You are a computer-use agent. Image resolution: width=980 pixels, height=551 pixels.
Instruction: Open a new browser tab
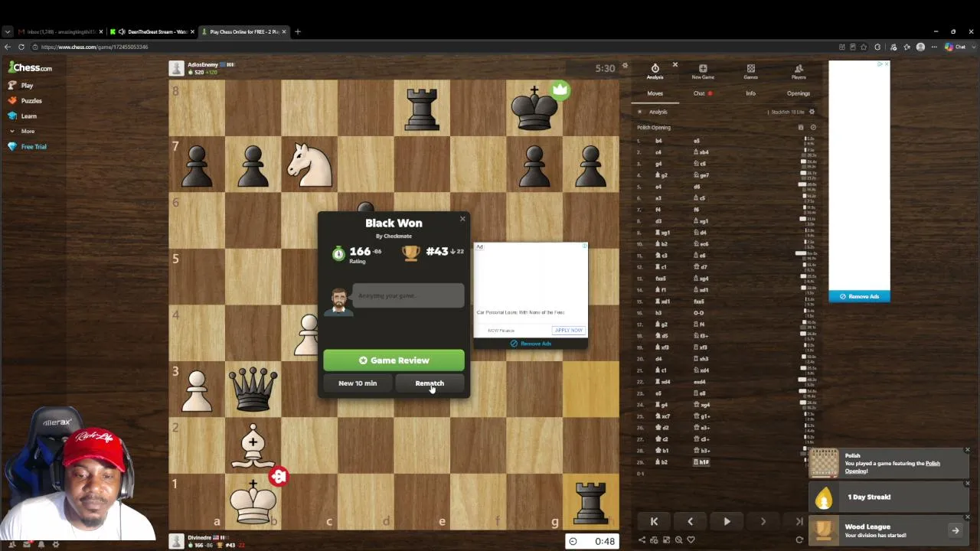[298, 31]
